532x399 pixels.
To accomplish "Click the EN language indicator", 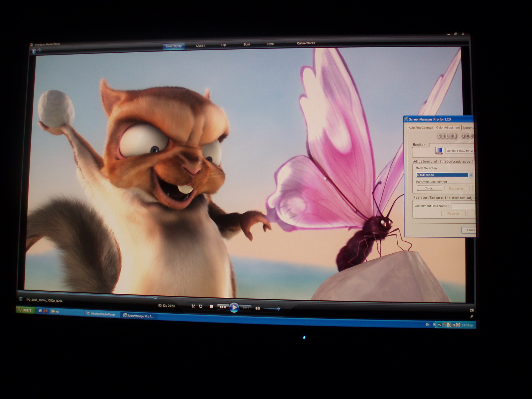I will [428, 324].
